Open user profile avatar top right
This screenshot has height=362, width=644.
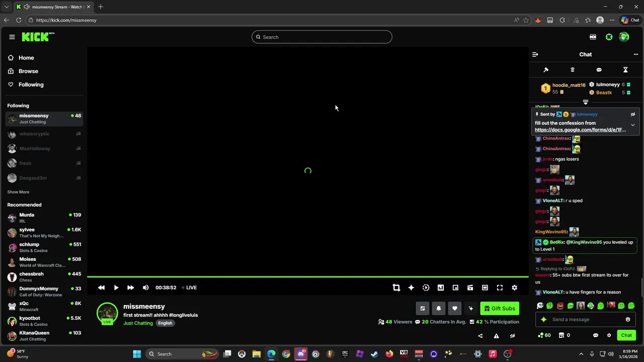point(624,37)
